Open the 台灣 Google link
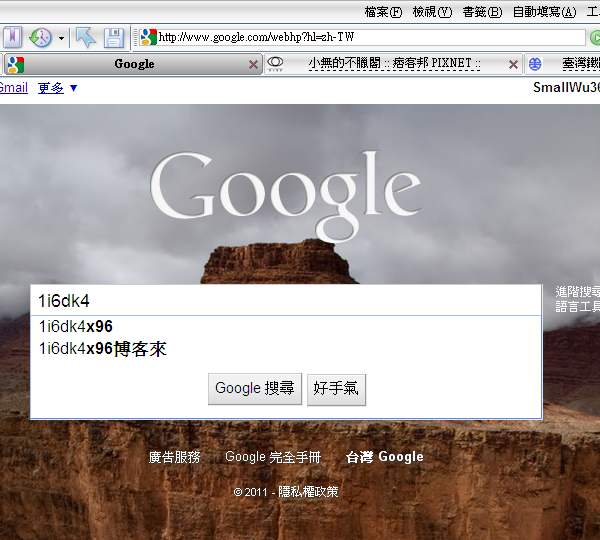The height and width of the screenshot is (540, 600). (x=385, y=457)
